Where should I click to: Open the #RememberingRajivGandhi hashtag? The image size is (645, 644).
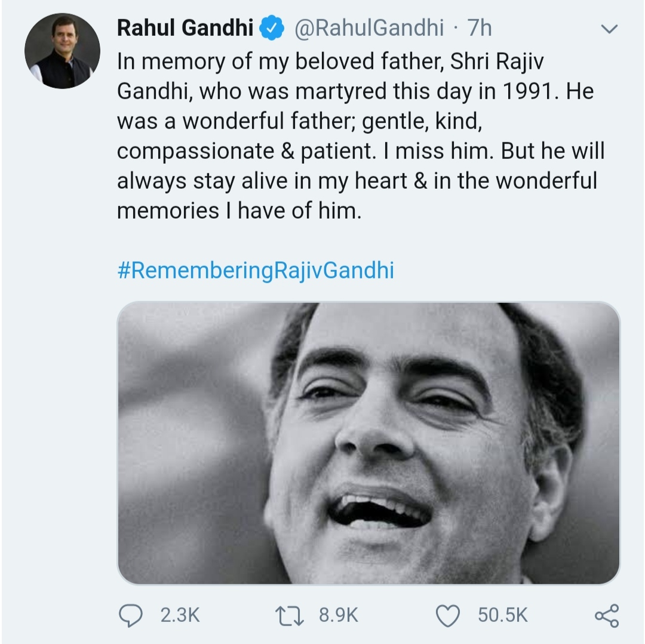pyautogui.click(x=256, y=271)
